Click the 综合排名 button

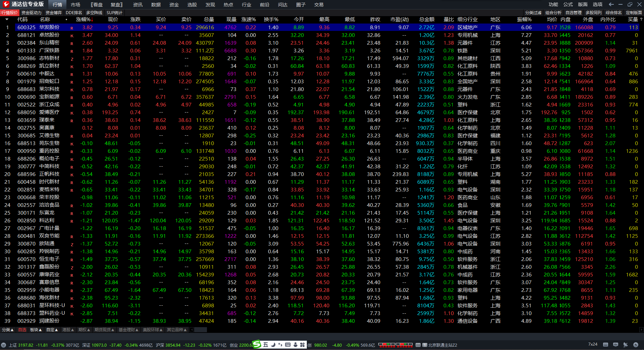614,12
